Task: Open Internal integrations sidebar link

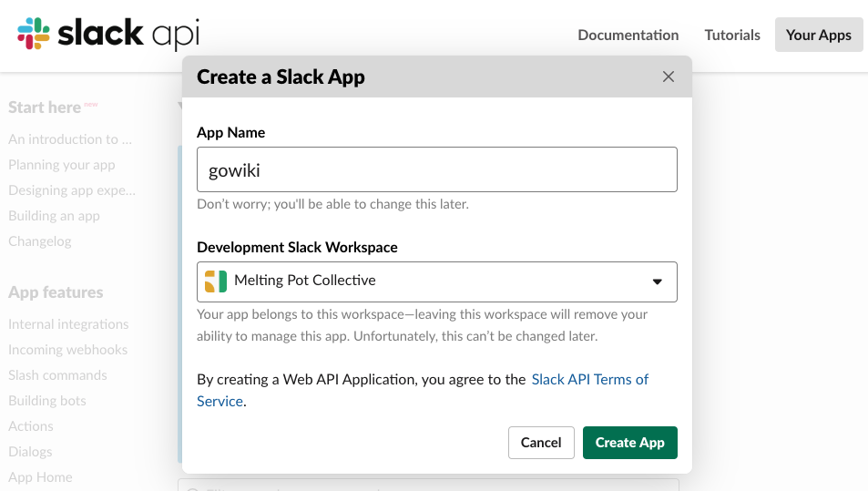Action: click(x=68, y=323)
